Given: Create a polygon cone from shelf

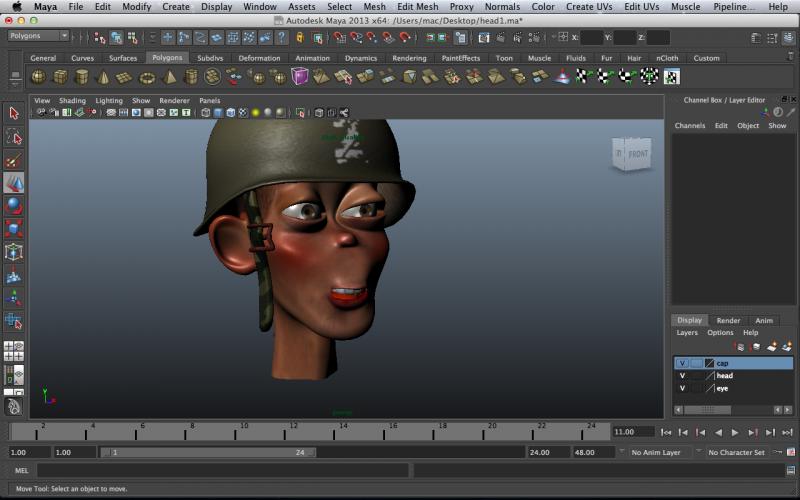Looking at the screenshot, I should point(103,77).
